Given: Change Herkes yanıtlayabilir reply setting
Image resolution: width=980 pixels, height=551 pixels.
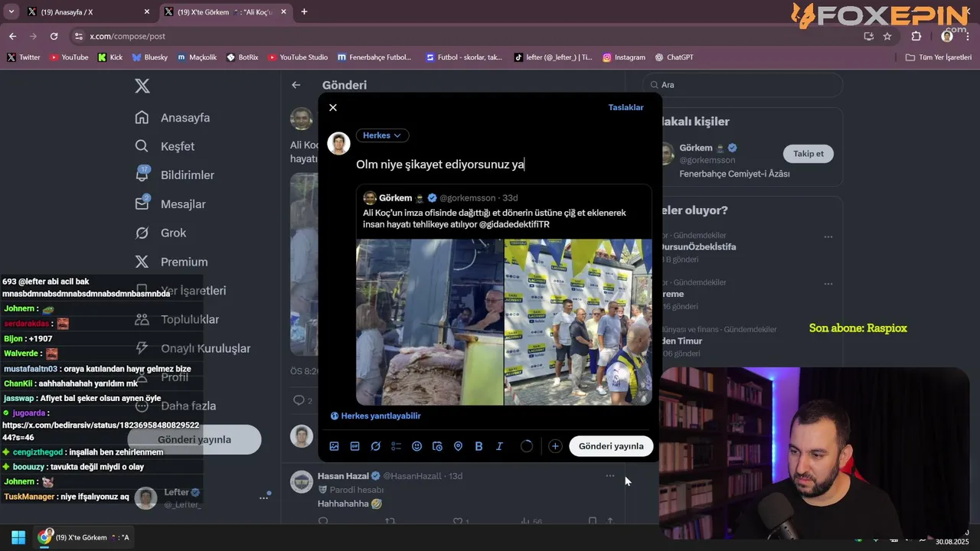Looking at the screenshot, I should (x=375, y=416).
